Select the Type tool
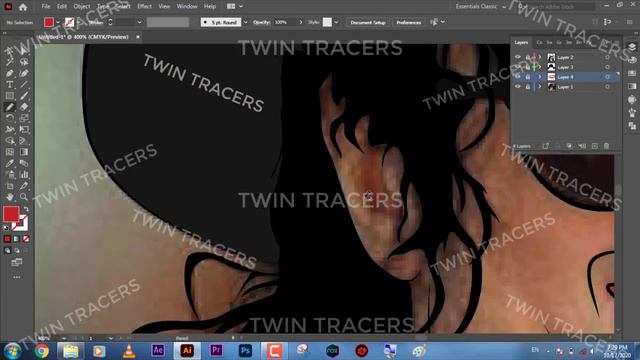Image resolution: width=640 pixels, height=360 pixels. (10, 85)
